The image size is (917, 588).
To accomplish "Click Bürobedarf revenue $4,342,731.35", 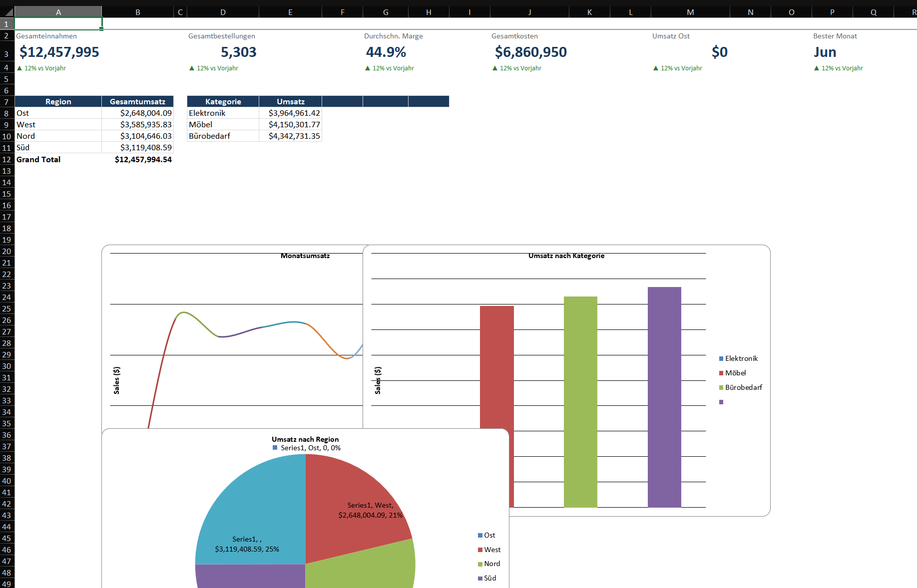I will pos(290,136).
